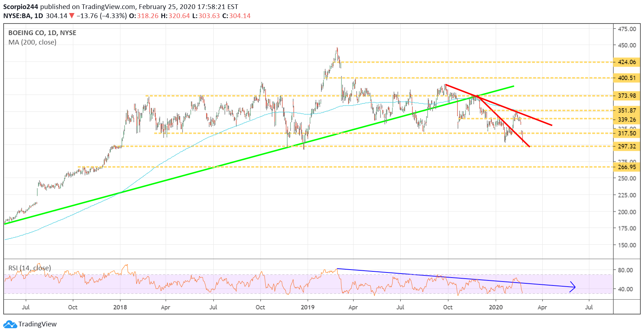The width and height of the screenshot is (644, 334).
Task: Click the BOEING CO, 1D, NYSE title
Action: (42, 33)
